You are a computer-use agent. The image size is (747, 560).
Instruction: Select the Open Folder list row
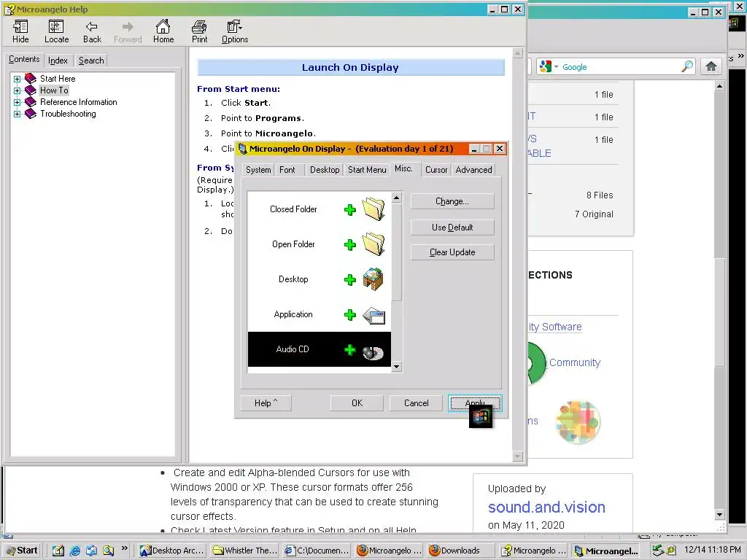[320, 244]
